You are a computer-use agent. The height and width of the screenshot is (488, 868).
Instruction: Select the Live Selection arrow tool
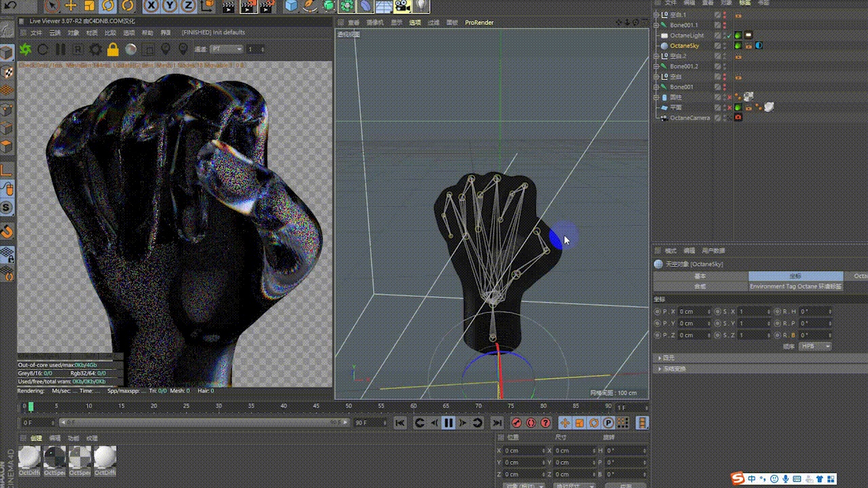53,6
